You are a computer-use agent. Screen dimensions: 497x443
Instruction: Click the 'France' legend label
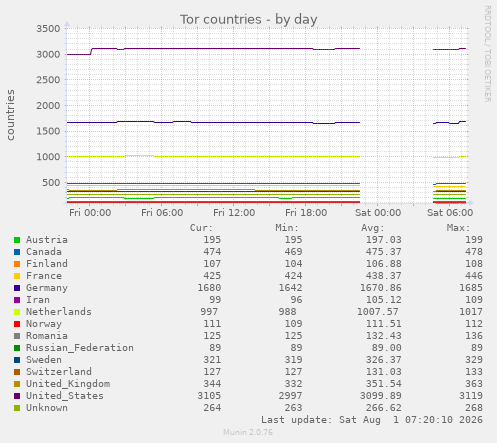pyautogui.click(x=44, y=276)
